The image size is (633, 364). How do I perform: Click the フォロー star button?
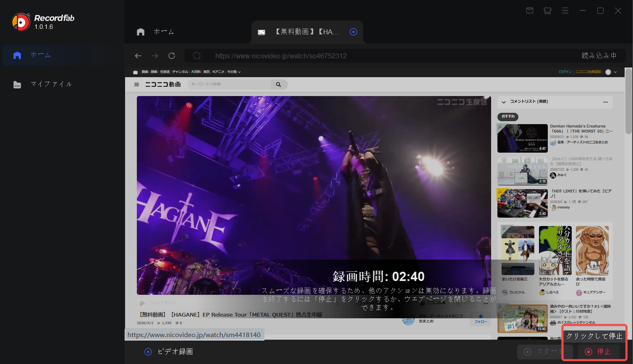click(x=481, y=319)
